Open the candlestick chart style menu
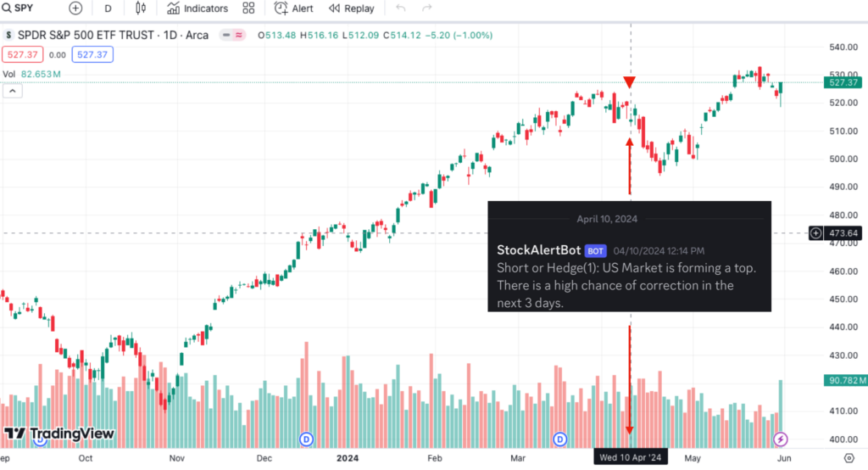 (141, 8)
